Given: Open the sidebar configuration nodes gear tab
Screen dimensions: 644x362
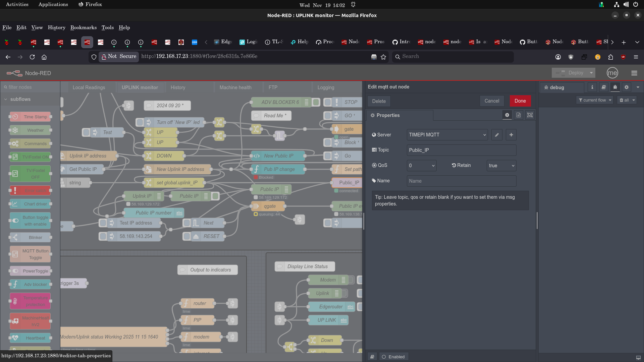Looking at the screenshot, I should point(627,87).
